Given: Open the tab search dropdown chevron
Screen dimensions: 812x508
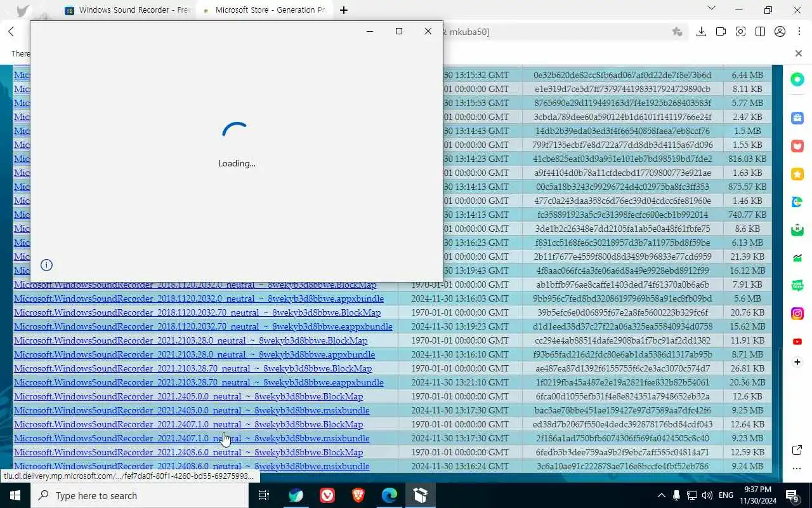Looking at the screenshot, I should 711,8.
